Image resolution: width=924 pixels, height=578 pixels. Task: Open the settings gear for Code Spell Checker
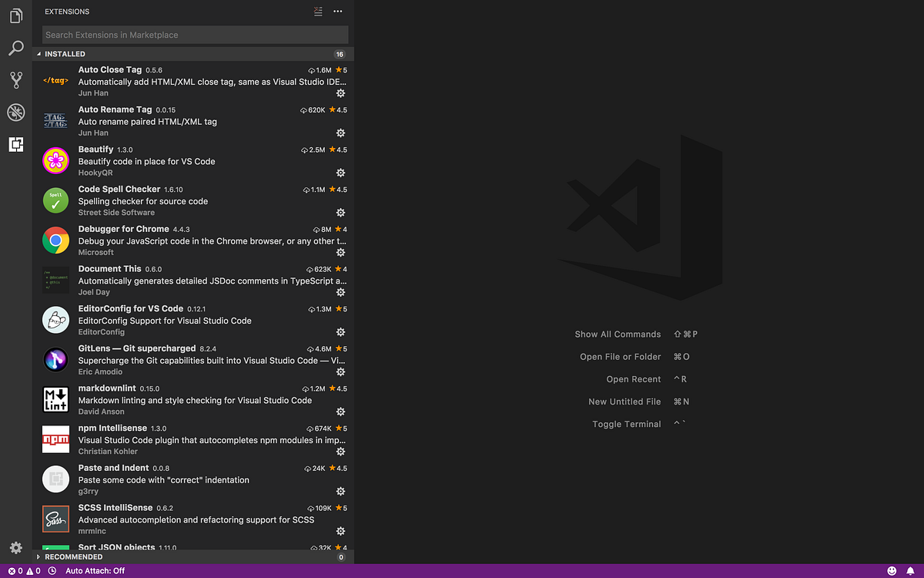(340, 212)
